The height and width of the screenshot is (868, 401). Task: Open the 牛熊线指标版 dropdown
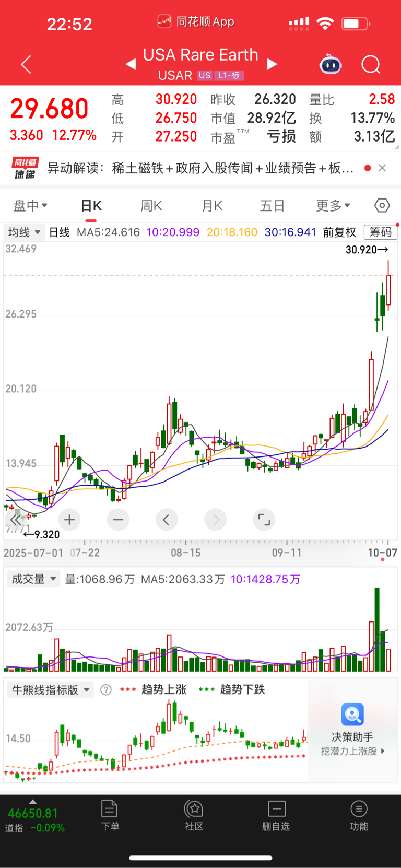51,690
